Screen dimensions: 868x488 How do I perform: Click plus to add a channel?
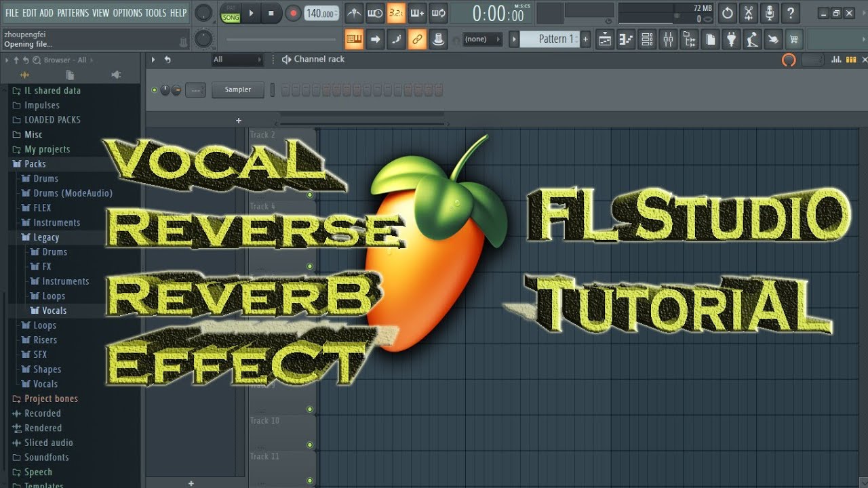[x=239, y=121]
